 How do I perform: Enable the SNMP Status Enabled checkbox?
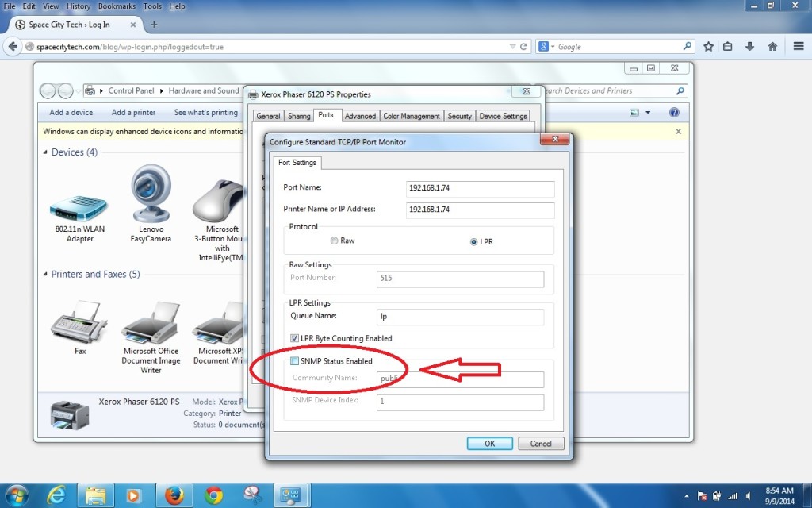point(294,361)
